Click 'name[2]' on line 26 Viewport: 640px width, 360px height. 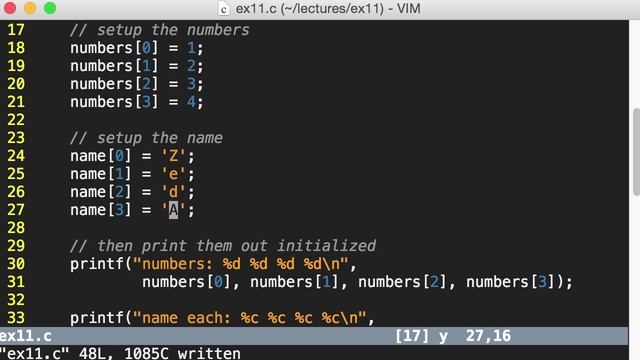click(x=101, y=192)
